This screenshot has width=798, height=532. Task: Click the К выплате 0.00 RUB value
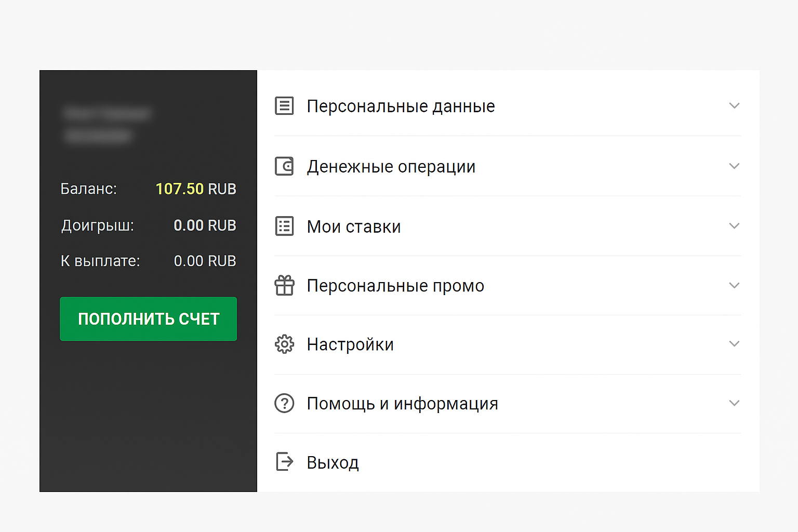point(205,261)
